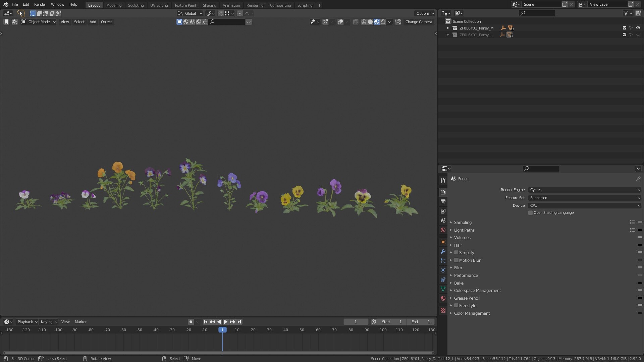Open the Object Data green triangle tab
Screen dimensions: 644x362
tap(443, 289)
